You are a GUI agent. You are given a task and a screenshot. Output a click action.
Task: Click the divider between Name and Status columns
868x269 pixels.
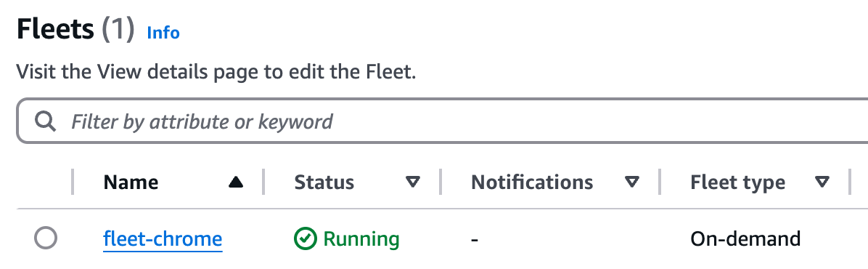point(263,182)
